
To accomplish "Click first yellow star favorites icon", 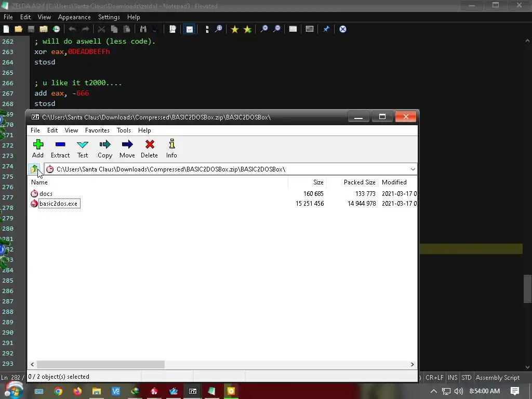I will 234,29.
